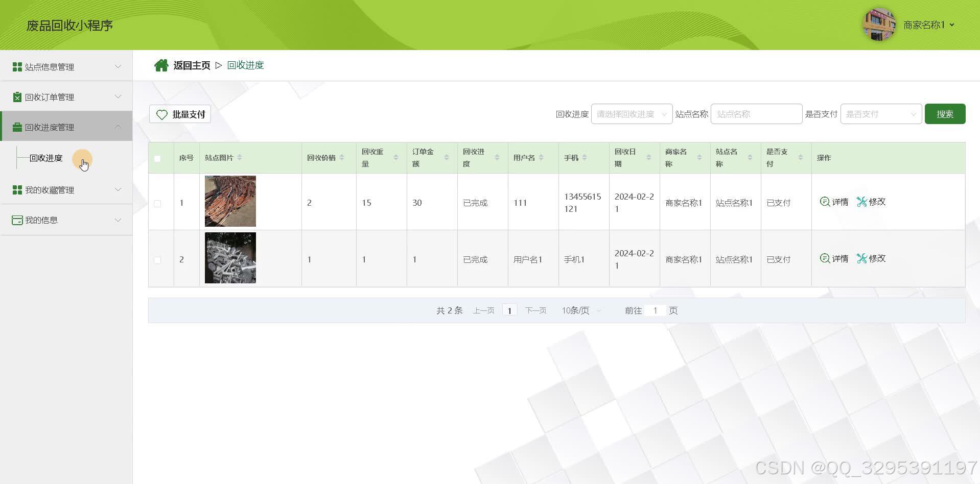Click the merchant avatar picture
Screen dimensions: 980x484
[x=879, y=25]
